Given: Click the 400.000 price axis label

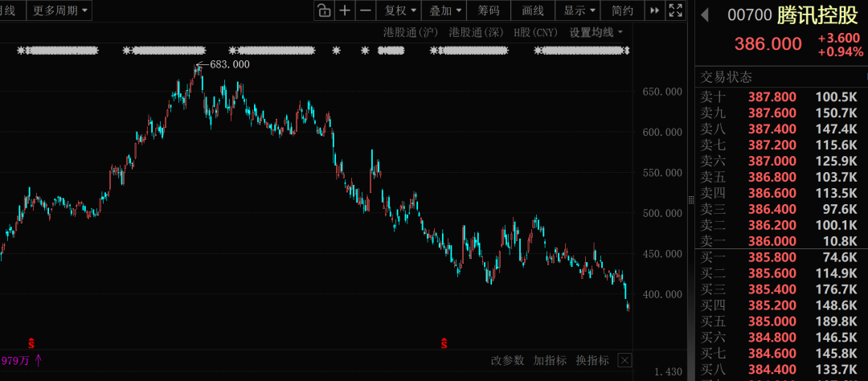Looking at the screenshot, I should tap(662, 295).
